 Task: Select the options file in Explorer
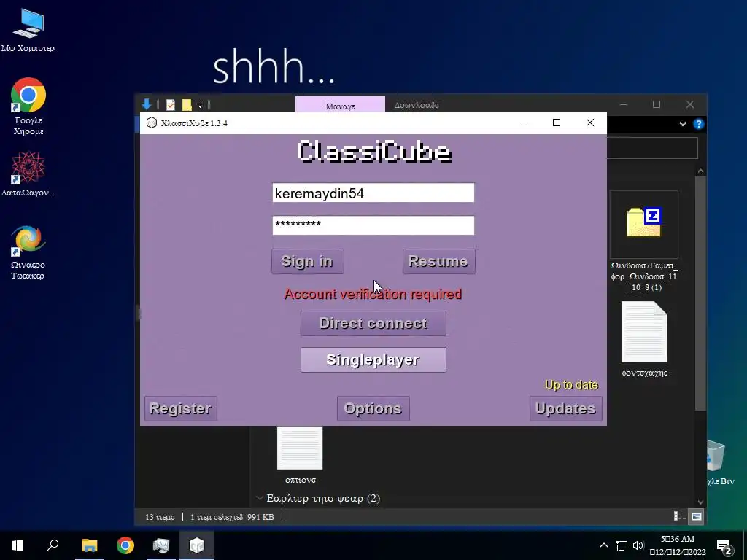click(x=300, y=455)
